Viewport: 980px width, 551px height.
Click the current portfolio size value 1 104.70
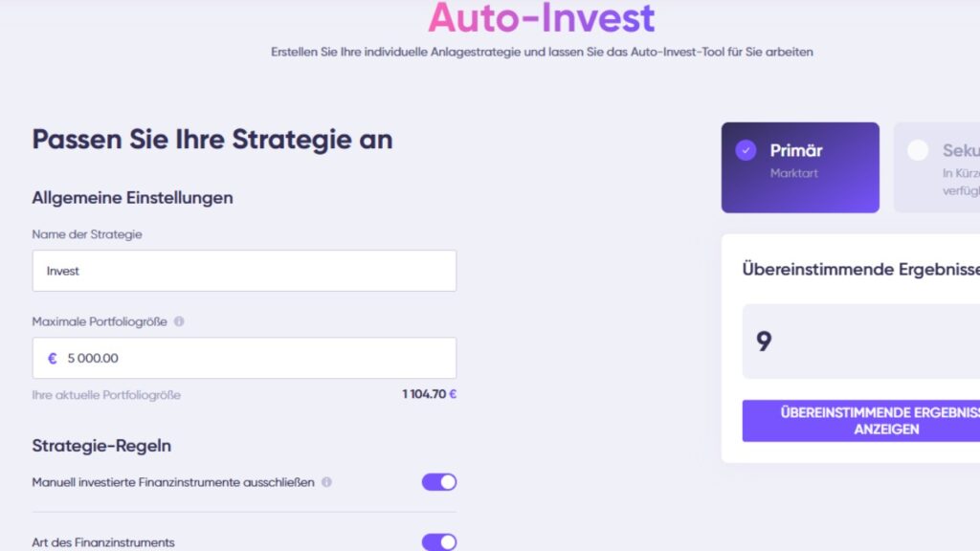coord(424,394)
